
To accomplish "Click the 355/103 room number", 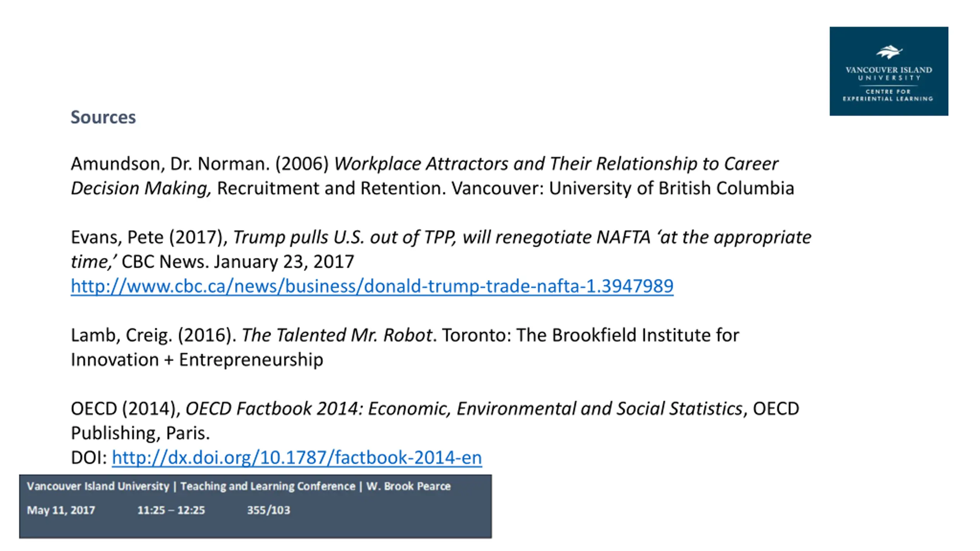I will 268,510.
